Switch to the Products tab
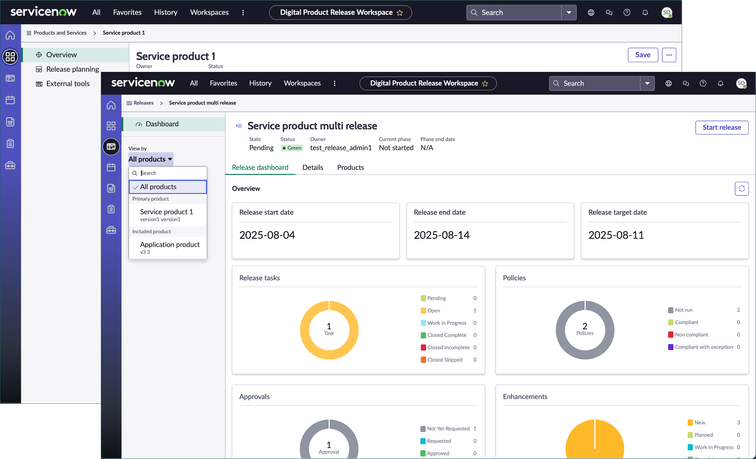This screenshot has width=756, height=459. coord(351,167)
